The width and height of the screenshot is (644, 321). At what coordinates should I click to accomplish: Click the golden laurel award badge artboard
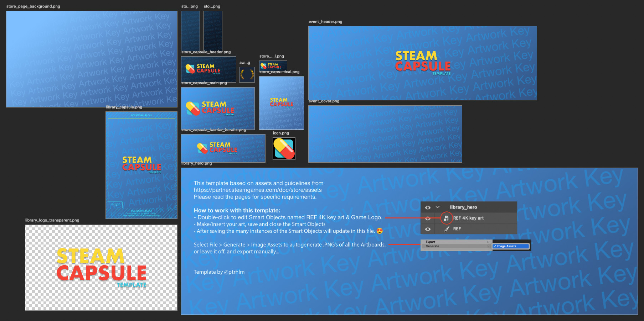(247, 74)
